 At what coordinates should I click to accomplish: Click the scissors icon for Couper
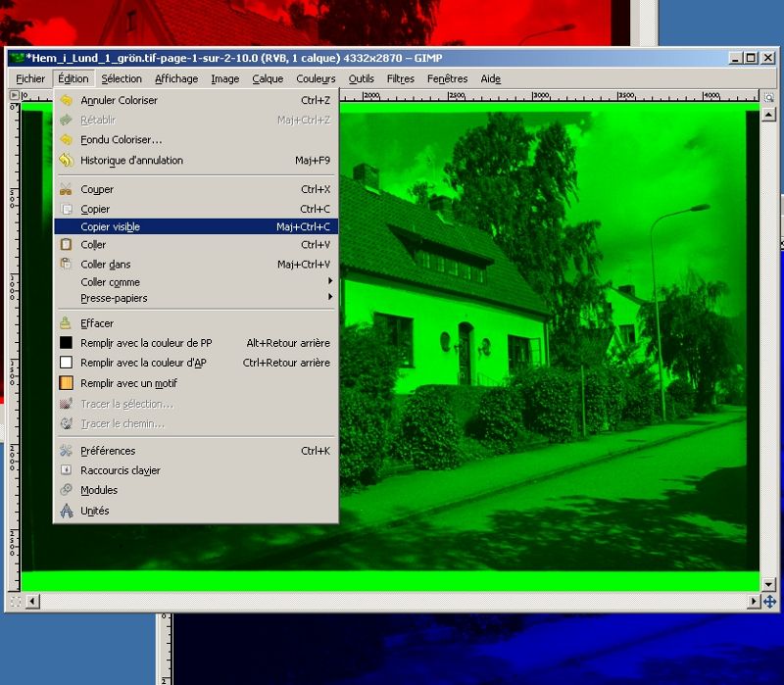[67, 189]
